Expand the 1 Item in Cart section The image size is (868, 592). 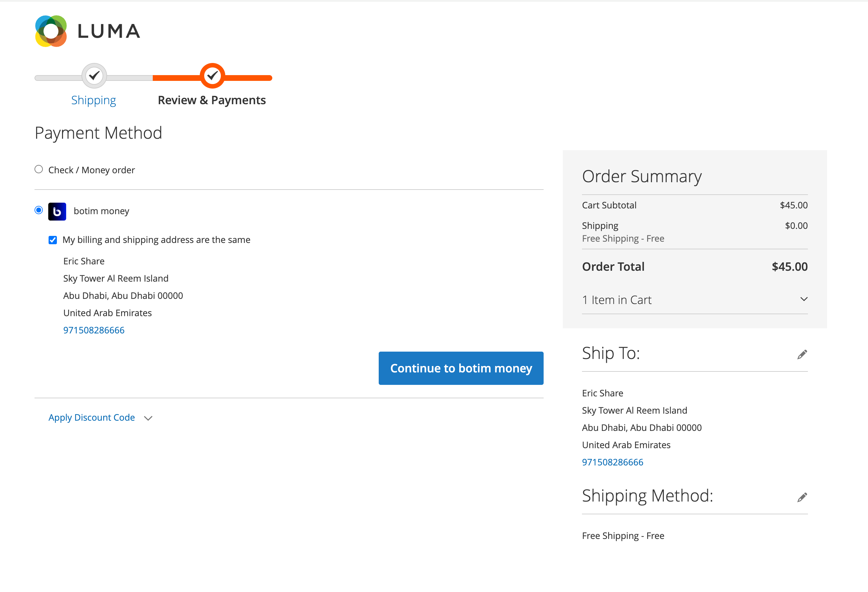[x=695, y=300]
